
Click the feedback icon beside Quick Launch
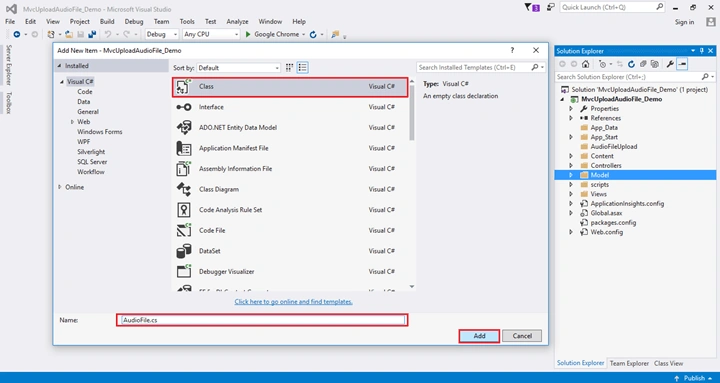point(550,7)
